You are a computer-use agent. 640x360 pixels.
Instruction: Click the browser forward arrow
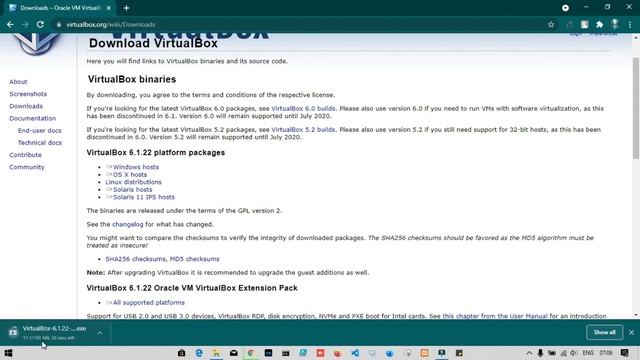click(x=25, y=24)
